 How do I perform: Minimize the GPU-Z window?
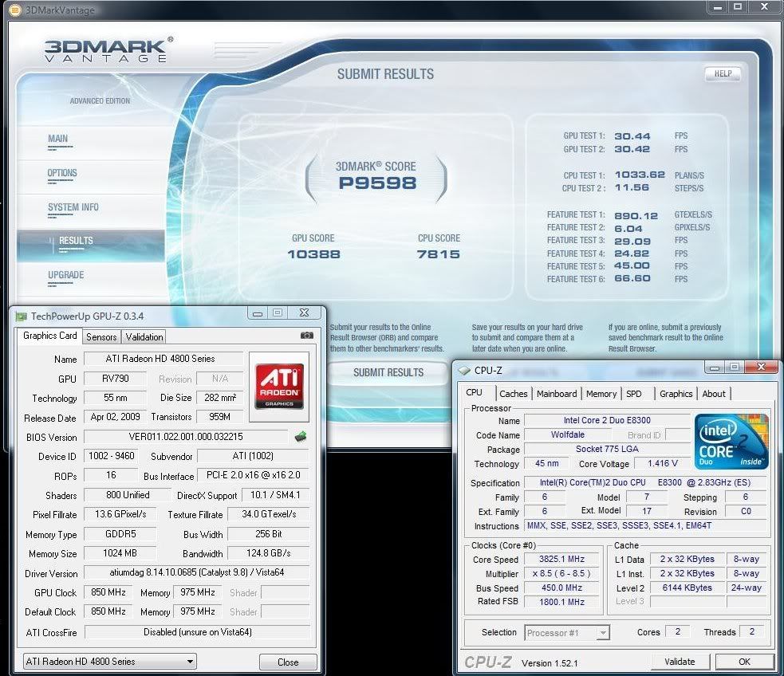tap(258, 313)
